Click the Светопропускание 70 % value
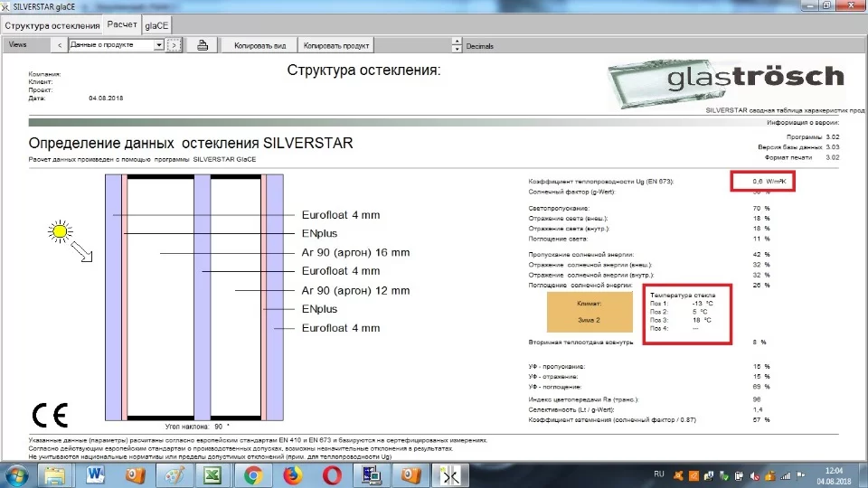Image resolution: width=868 pixels, height=488 pixels. click(x=760, y=209)
